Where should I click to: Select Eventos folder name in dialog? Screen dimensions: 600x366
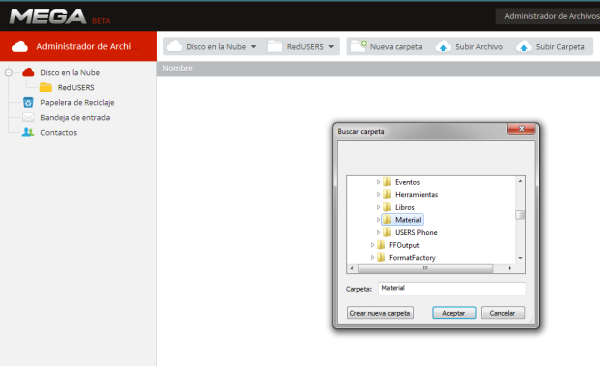click(x=407, y=182)
